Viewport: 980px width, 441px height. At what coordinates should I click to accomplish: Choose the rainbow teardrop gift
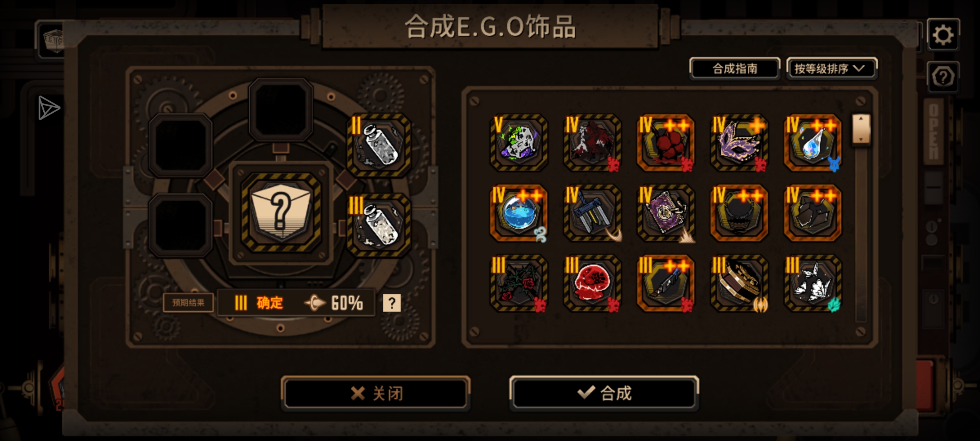813,143
